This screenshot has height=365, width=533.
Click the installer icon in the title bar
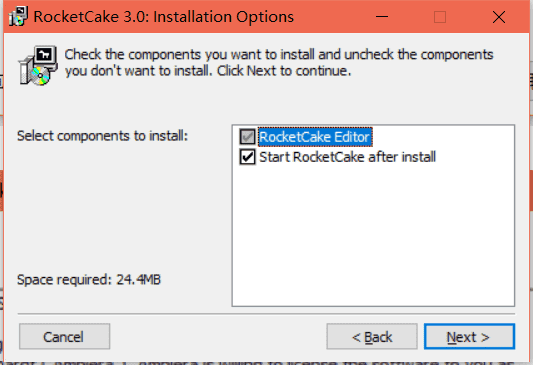[18, 16]
